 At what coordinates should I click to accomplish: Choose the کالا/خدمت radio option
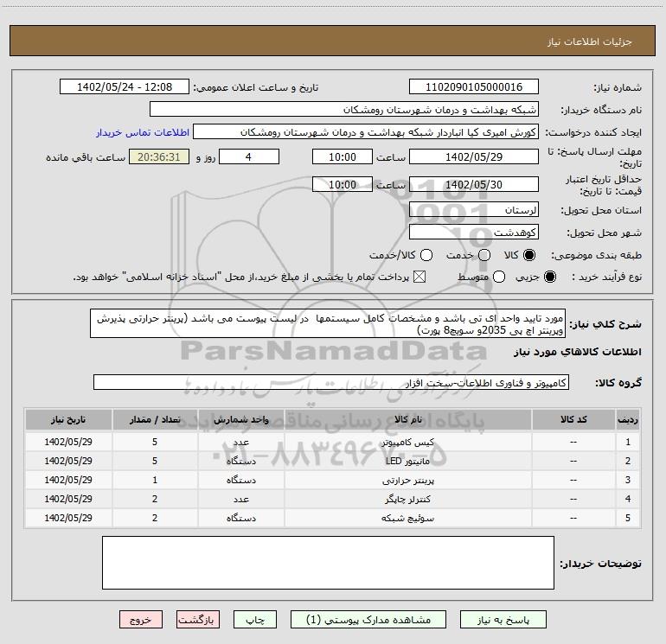pos(426,256)
